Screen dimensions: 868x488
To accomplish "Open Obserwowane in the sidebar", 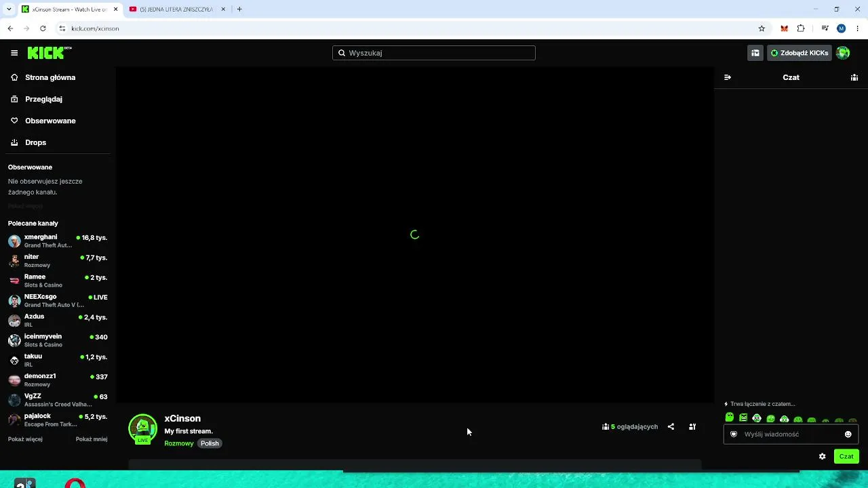I will [x=50, y=121].
